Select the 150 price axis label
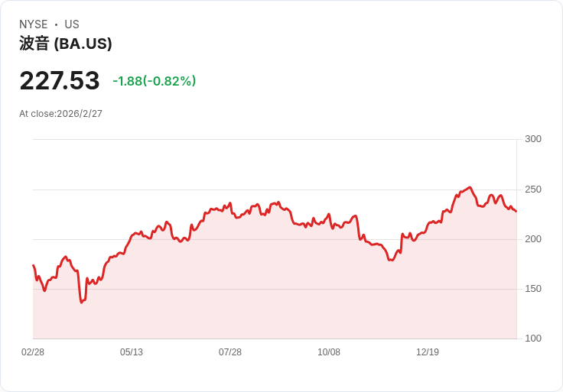 [x=532, y=289]
